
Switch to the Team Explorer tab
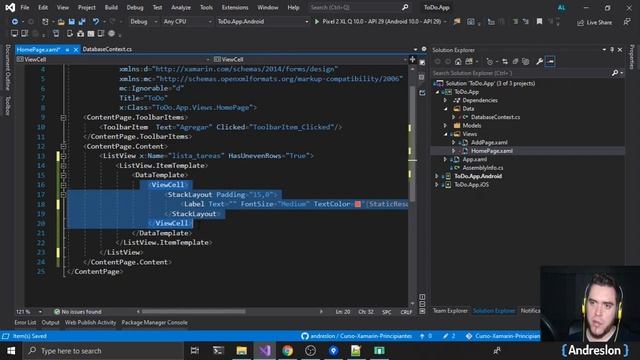tap(450, 311)
